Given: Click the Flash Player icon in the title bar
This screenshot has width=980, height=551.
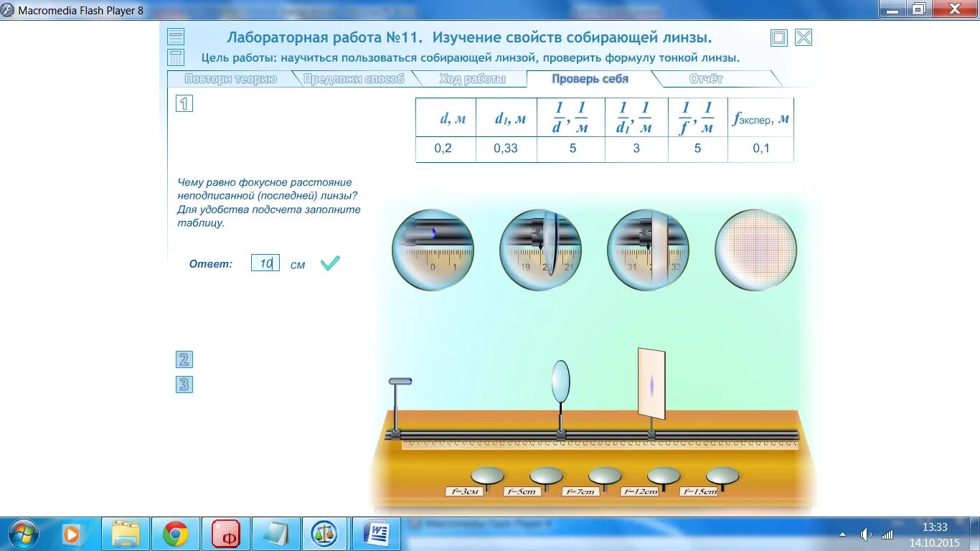Looking at the screenshot, I should point(9,10).
